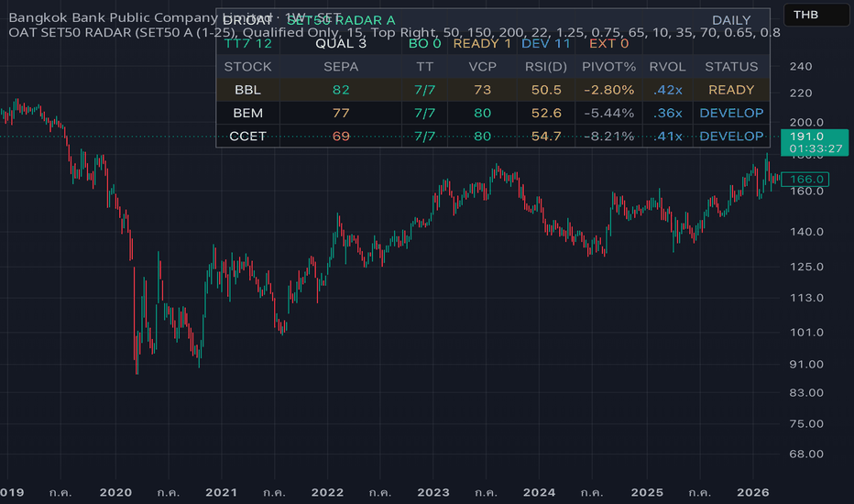Viewport: 854px width, 504px height.
Task: Click the 2023 time axis label
Action: tap(433, 493)
